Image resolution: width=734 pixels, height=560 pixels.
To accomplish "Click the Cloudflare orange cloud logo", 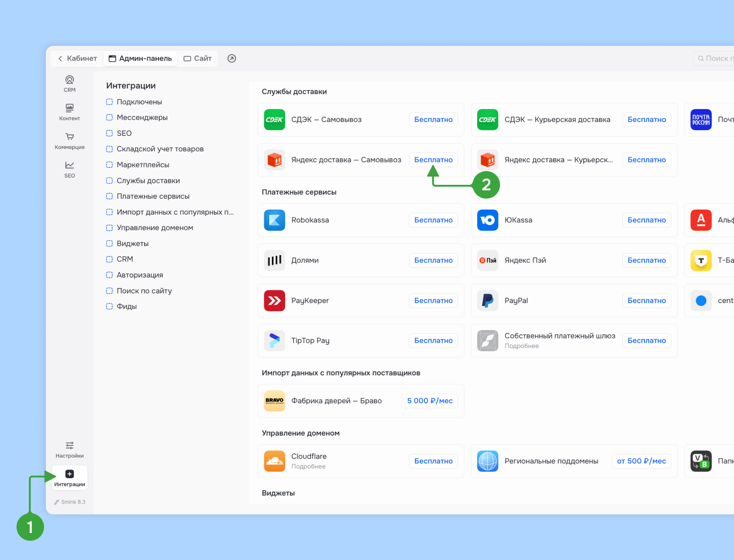I will [274, 461].
